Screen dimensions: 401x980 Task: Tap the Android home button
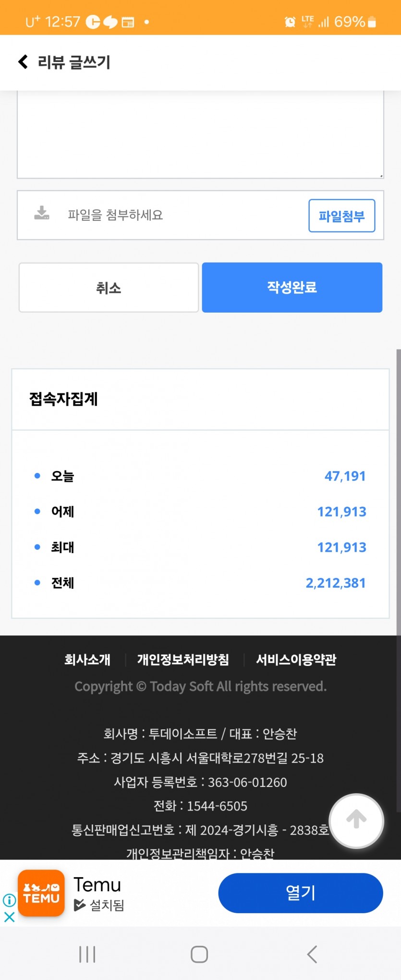199,954
